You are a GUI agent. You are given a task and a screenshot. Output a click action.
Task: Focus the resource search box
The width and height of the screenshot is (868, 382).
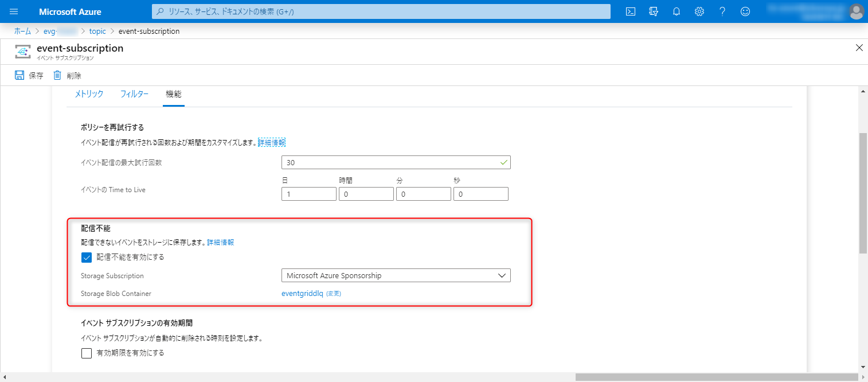pyautogui.click(x=381, y=11)
